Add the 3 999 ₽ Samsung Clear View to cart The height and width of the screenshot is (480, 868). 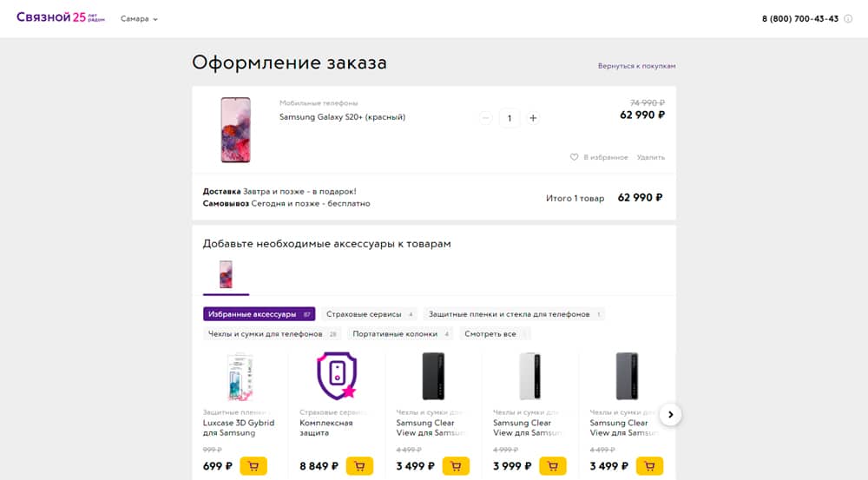click(x=552, y=466)
